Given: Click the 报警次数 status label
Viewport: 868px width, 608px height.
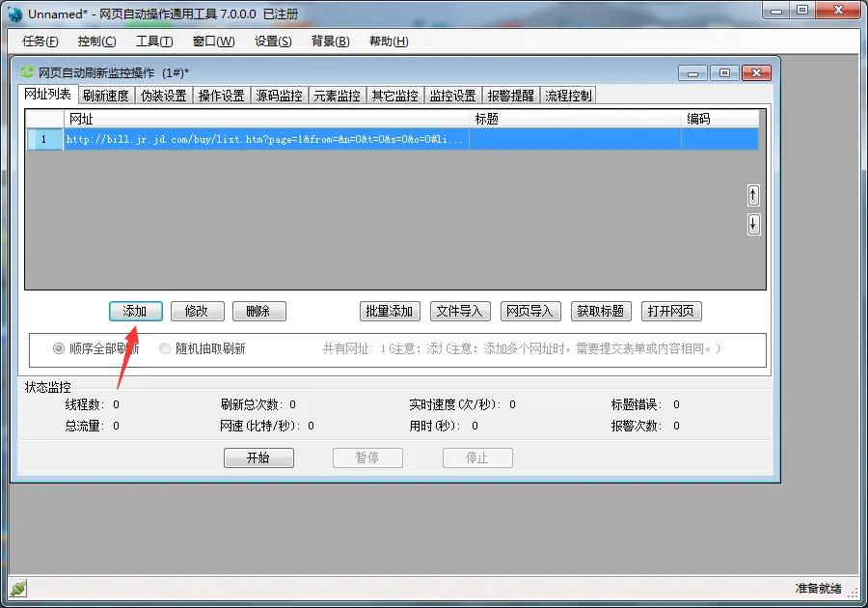Looking at the screenshot, I should pos(637,426).
